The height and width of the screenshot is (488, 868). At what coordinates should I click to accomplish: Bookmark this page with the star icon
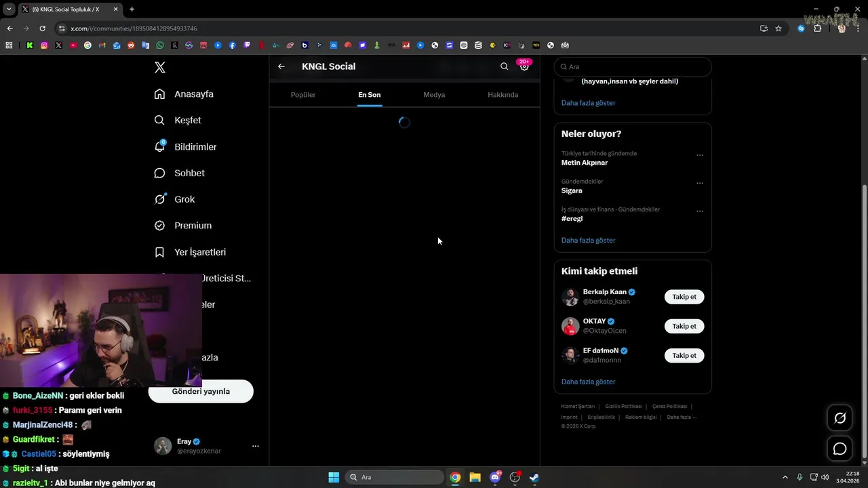(x=778, y=28)
